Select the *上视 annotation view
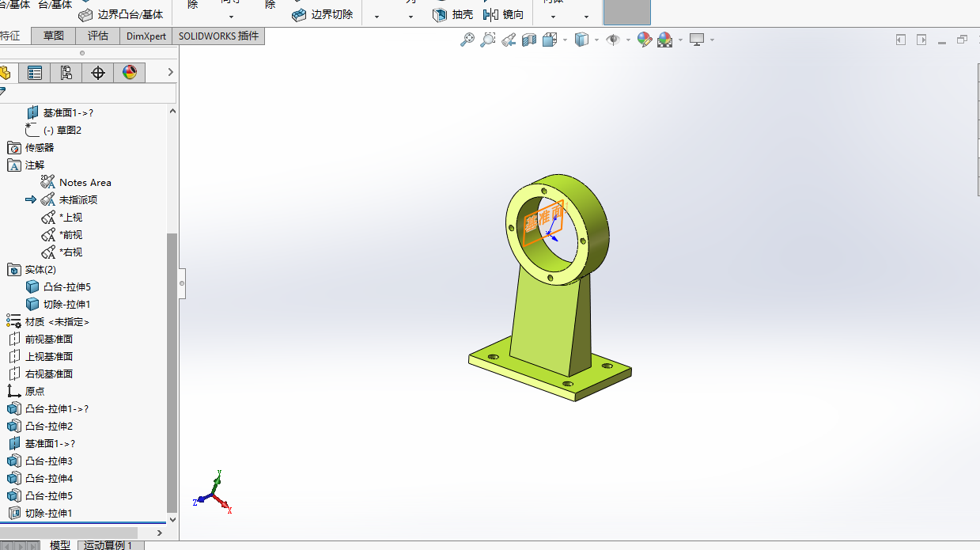The width and height of the screenshot is (980, 550). 70,218
